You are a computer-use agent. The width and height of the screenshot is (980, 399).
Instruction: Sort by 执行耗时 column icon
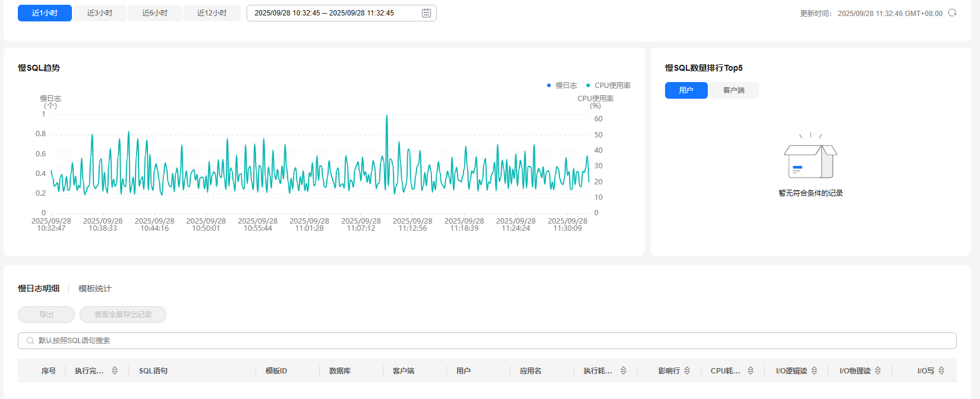click(623, 370)
